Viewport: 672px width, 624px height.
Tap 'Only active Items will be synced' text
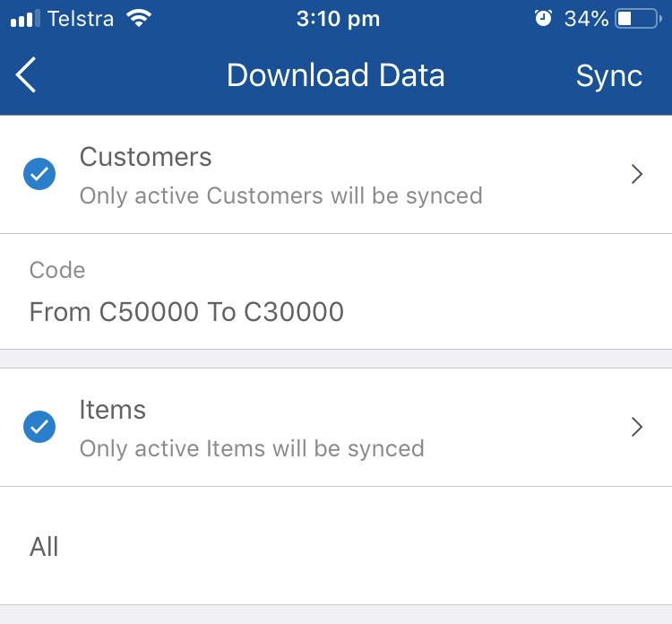click(252, 449)
